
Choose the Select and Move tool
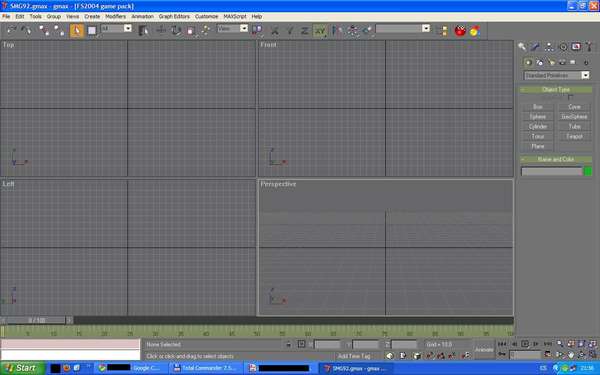tap(161, 30)
